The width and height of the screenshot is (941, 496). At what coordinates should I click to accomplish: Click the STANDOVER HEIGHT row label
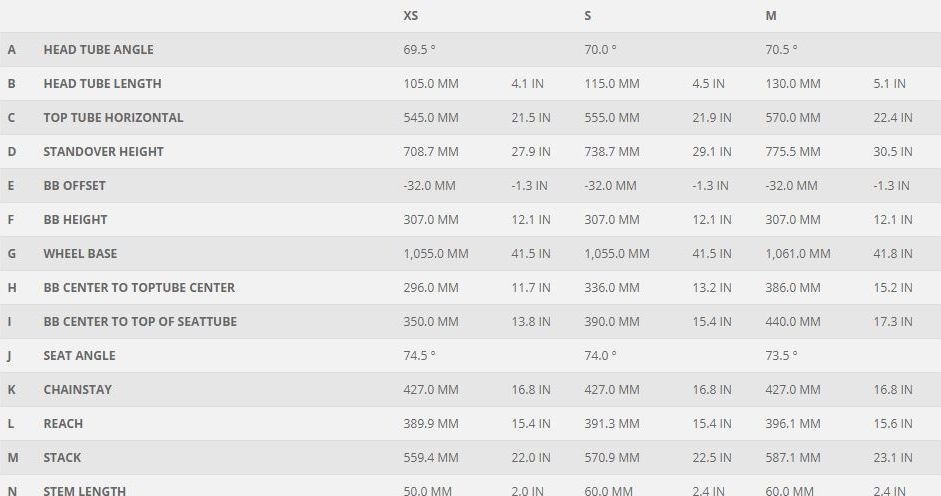click(x=103, y=152)
